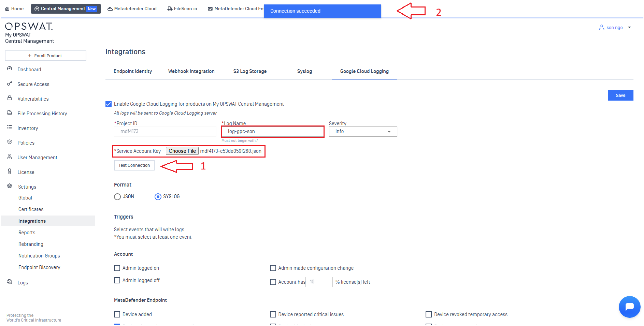Click the Metadefender Cloud icon
This screenshot has height=326, width=644.
110,9
